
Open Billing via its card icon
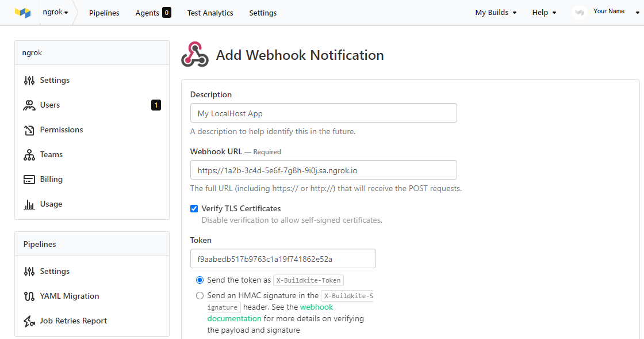(x=29, y=179)
